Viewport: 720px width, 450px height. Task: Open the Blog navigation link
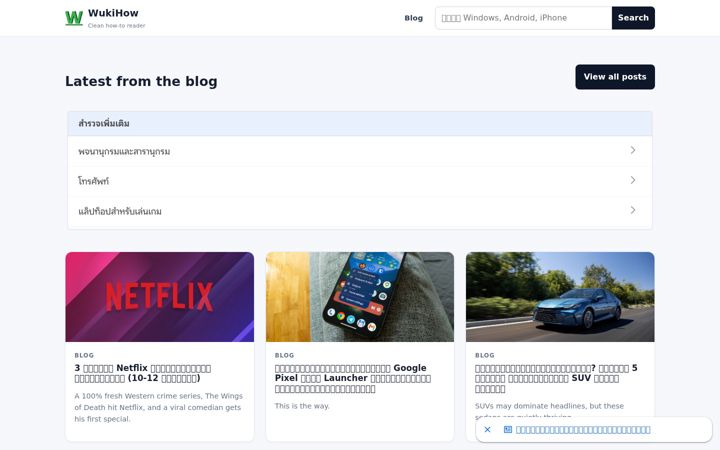[x=413, y=18]
